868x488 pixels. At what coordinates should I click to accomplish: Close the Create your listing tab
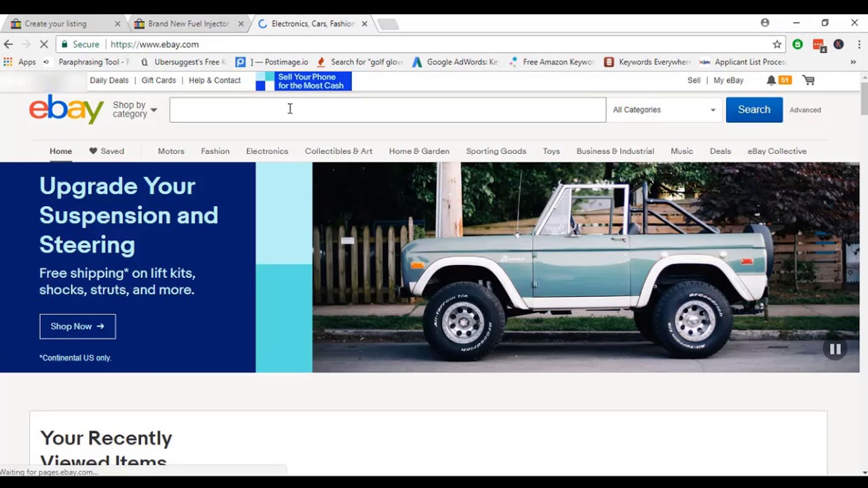tap(117, 24)
